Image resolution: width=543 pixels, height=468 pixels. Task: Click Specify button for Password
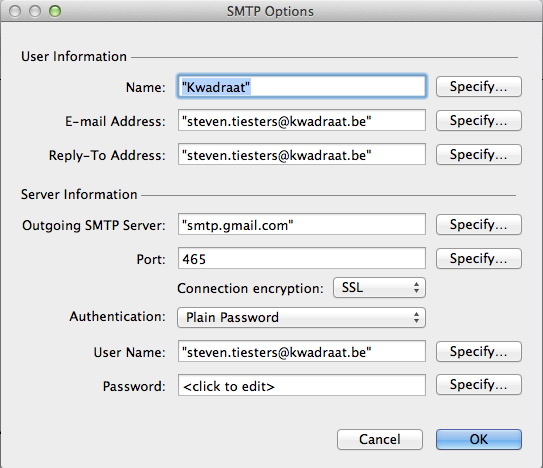pyautogui.click(x=479, y=385)
